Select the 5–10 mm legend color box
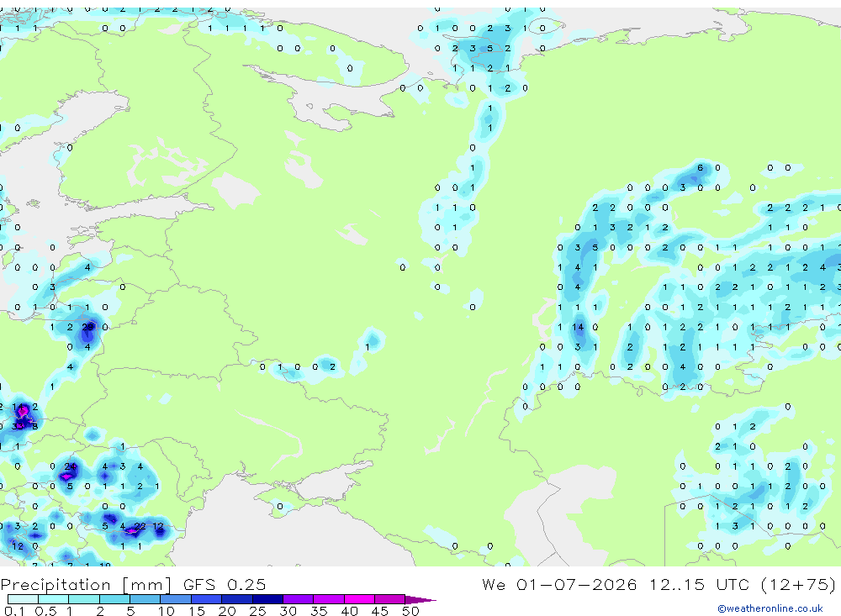The image size is (841, 616). click(x=145, y=599)
